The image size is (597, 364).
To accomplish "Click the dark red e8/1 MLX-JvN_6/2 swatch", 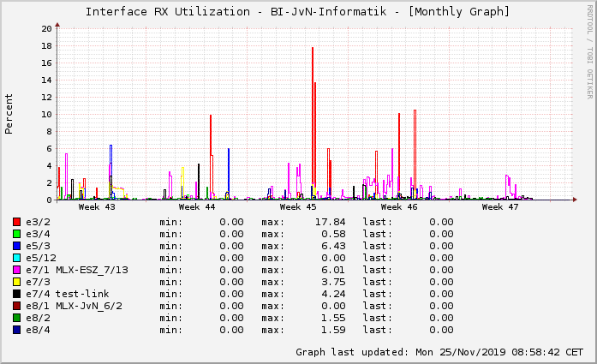I will (x=16, y=306).
